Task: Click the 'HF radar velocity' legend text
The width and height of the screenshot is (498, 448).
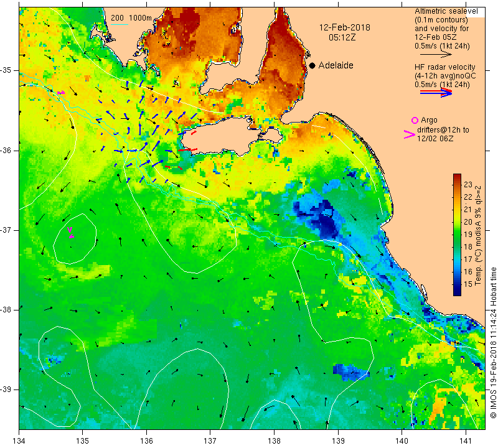Action: [x=444, y=67]
